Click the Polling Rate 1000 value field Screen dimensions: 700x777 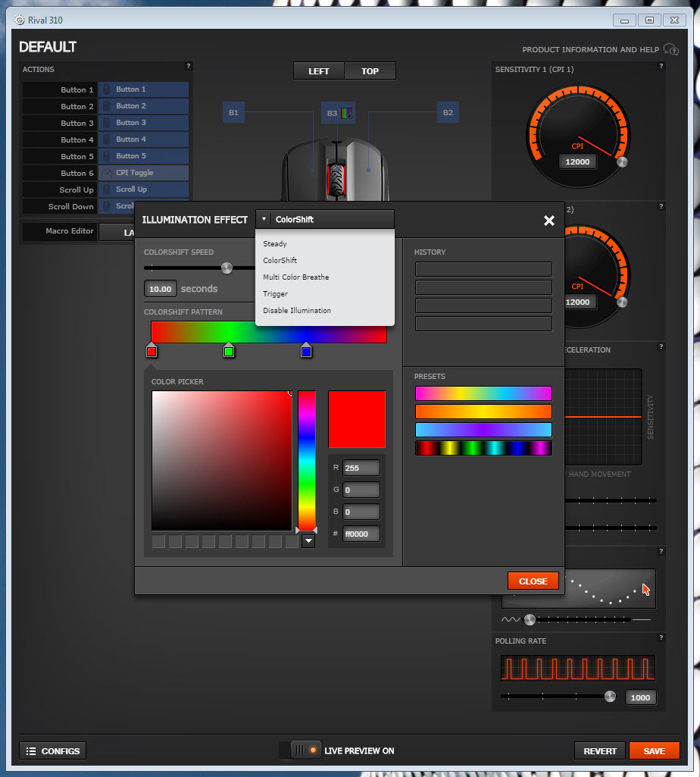tap(641, 697)
